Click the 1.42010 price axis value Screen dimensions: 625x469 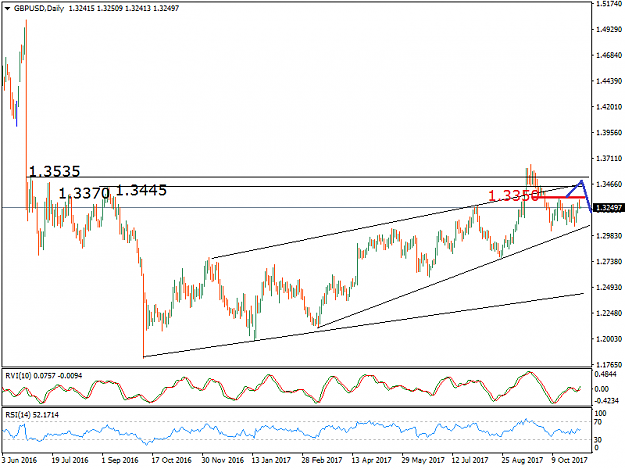[x=609, y=107]
